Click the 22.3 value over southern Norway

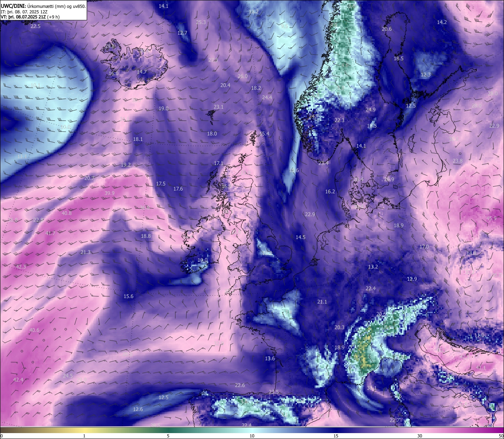(339, 120)
